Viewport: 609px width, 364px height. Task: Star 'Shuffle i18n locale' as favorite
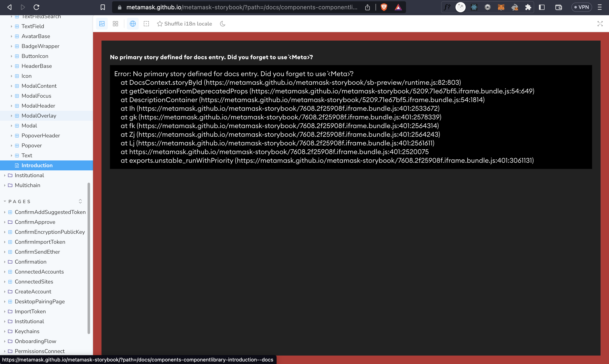pos(160,23)
